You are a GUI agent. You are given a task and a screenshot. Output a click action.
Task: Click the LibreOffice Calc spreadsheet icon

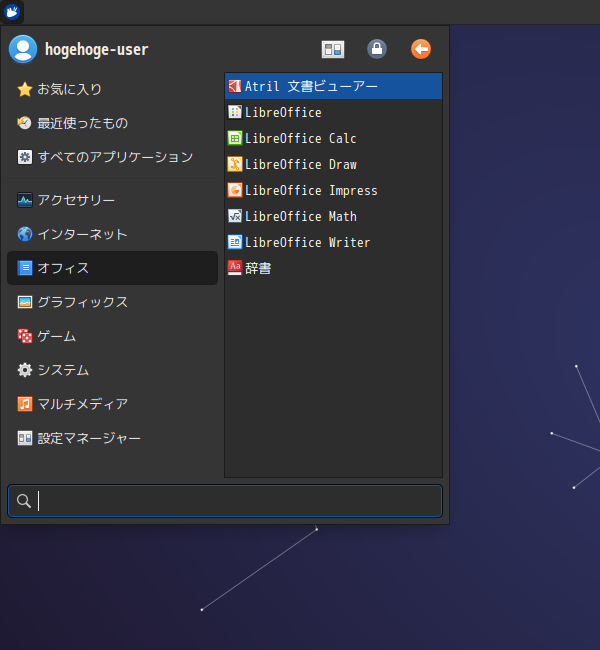235,138
